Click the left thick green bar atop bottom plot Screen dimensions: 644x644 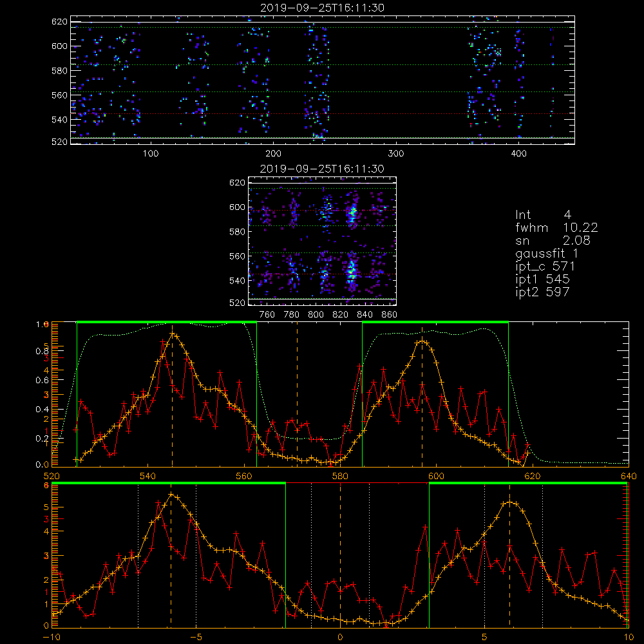coord(169,484)
